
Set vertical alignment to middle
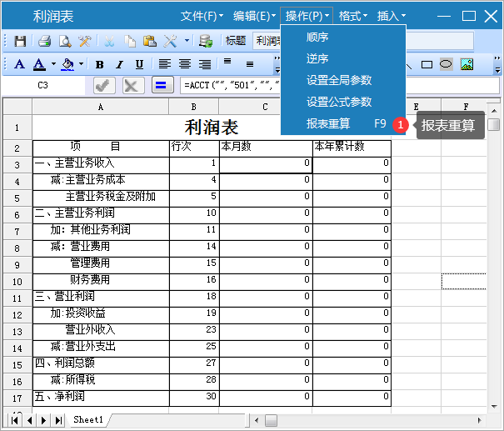click(250, 64)
